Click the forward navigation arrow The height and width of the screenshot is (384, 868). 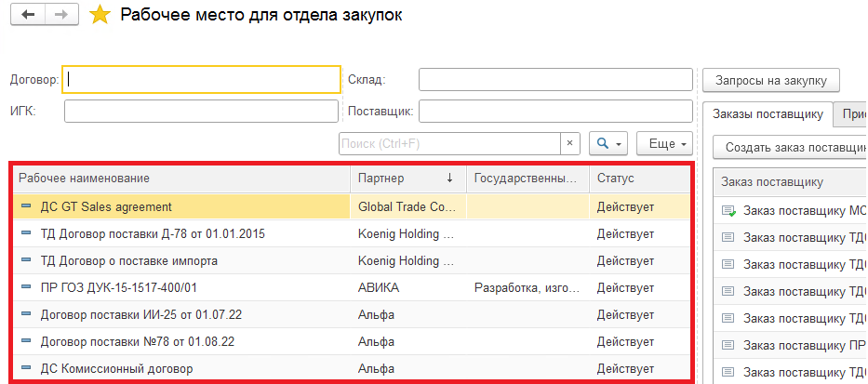pyautogui.click(x=60, y=16)
